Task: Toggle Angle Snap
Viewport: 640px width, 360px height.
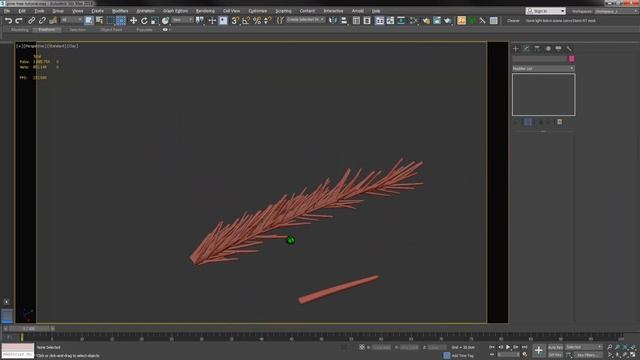Action: [x=246, y=20]
